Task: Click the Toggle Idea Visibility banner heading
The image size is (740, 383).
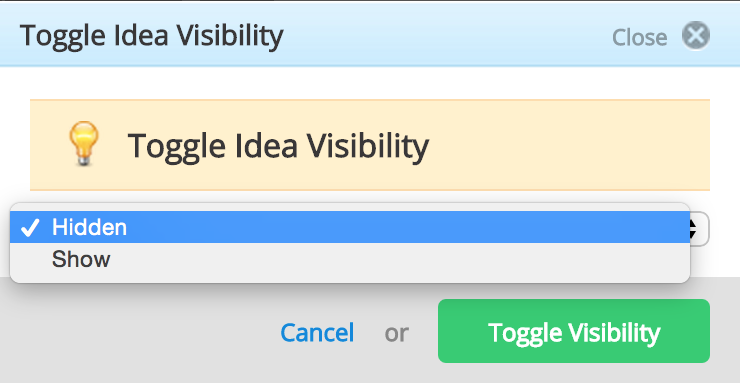Action: [278, 145]
